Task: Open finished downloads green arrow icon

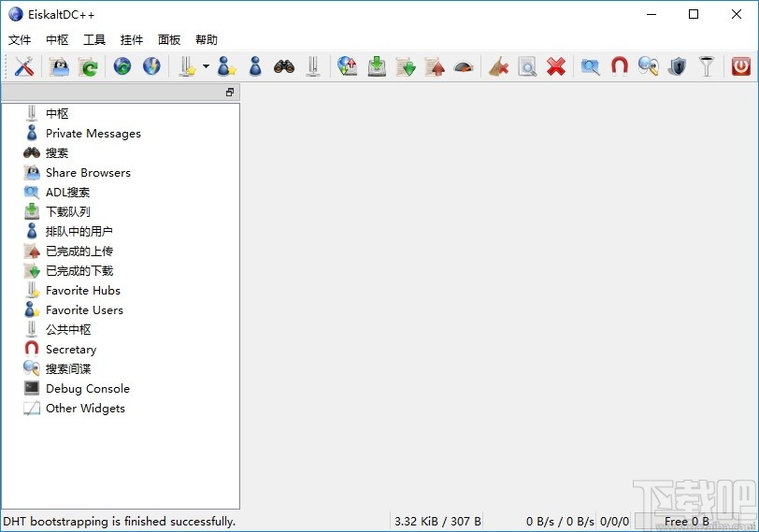Action: click(x=406, y=66)
